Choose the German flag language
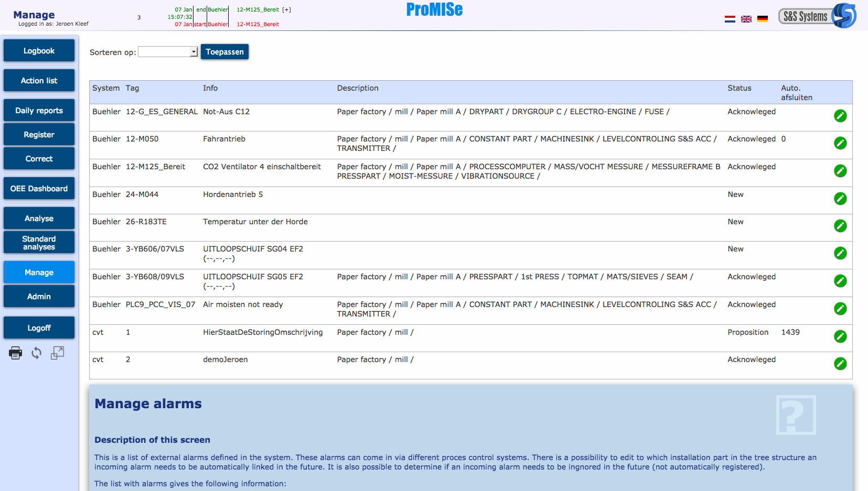 point(762,19)
